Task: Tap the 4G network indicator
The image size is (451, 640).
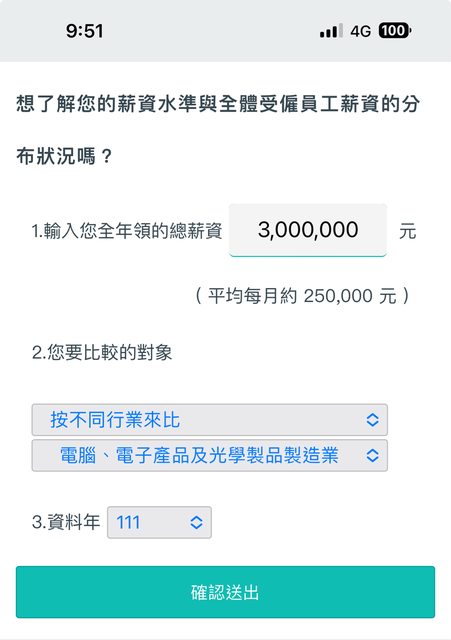Action: (360, 31)
